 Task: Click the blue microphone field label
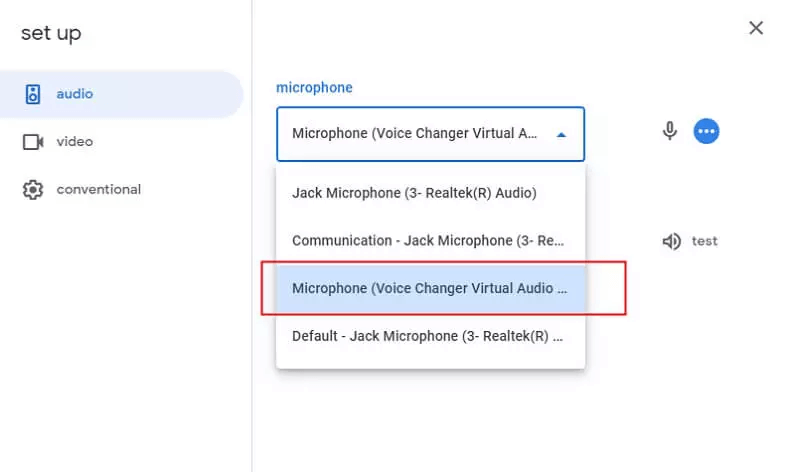[x=314, y=88]
